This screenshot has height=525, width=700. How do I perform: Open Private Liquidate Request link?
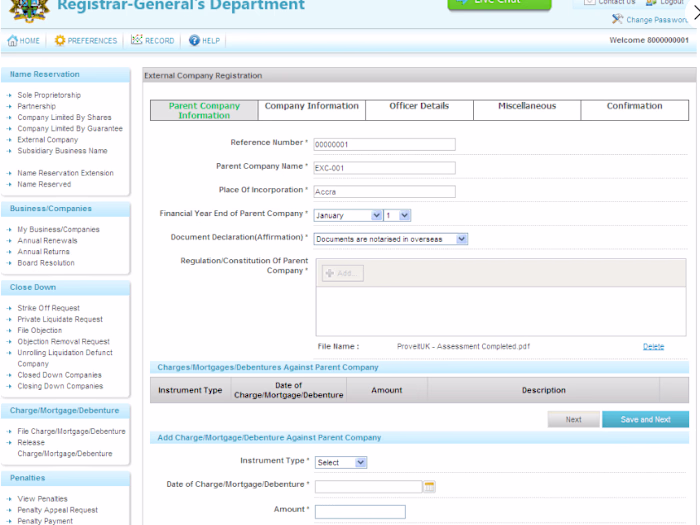point(60,319)
